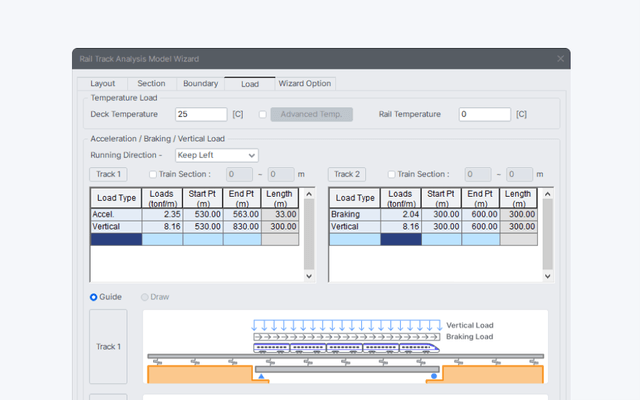This screenshot has width=640, height=400.
Task: Close the Rail Track Analysis Model Wizard
Action: coord(560,59)
